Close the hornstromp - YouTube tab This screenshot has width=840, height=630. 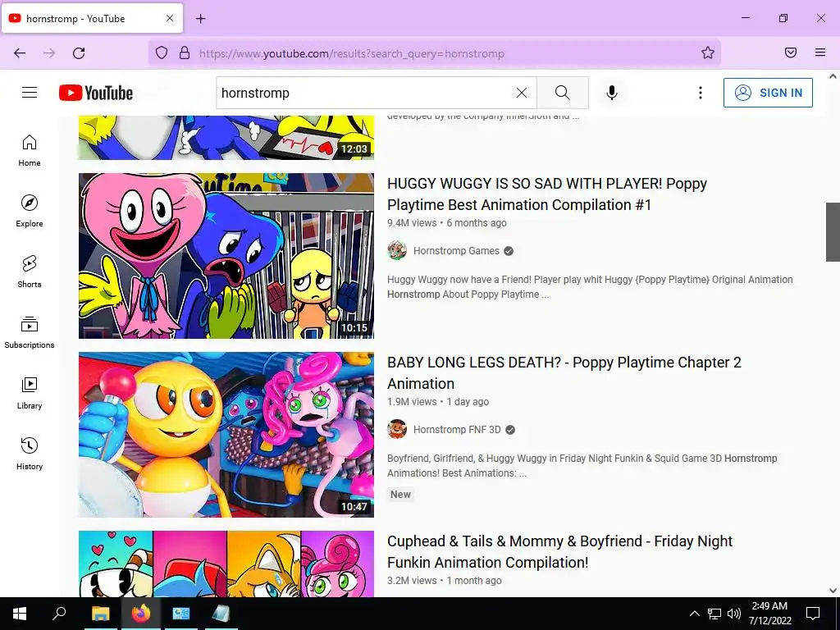(x=170, y=18)
